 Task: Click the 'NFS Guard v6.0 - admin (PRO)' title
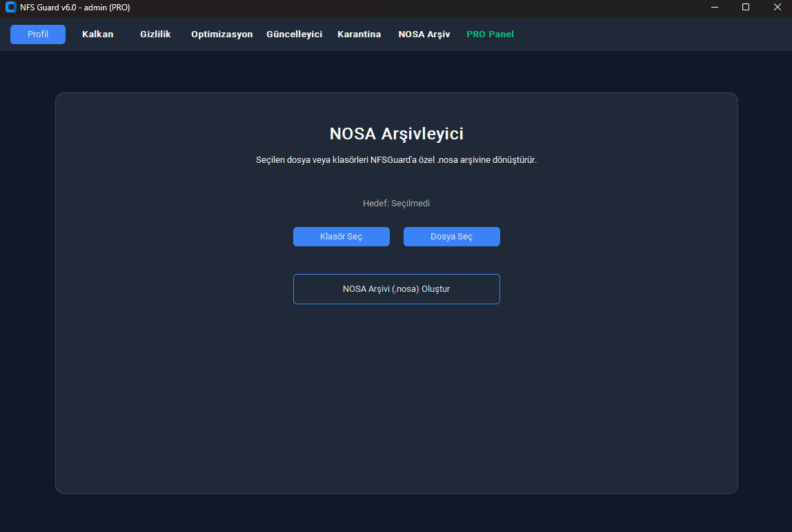pyautogui.click(x=75, y=8)
